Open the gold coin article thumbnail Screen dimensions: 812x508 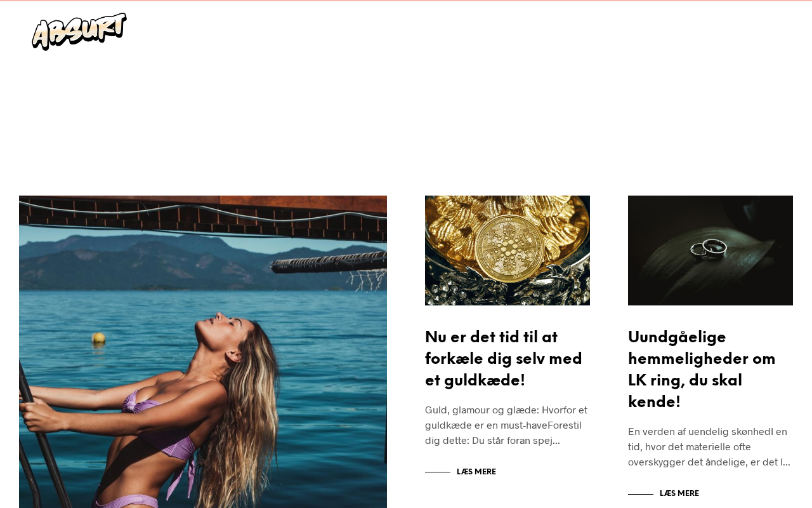(x=507, y=250)
